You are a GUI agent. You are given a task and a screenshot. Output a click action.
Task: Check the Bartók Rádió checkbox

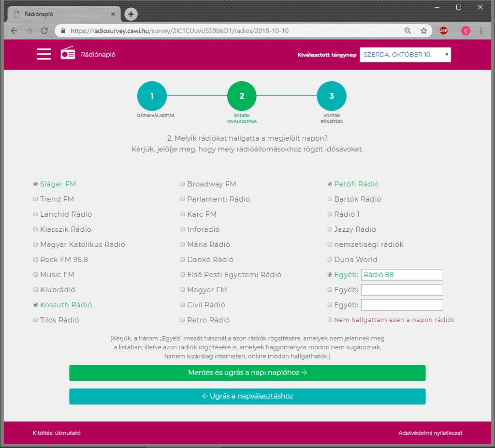tap(330, 199)
